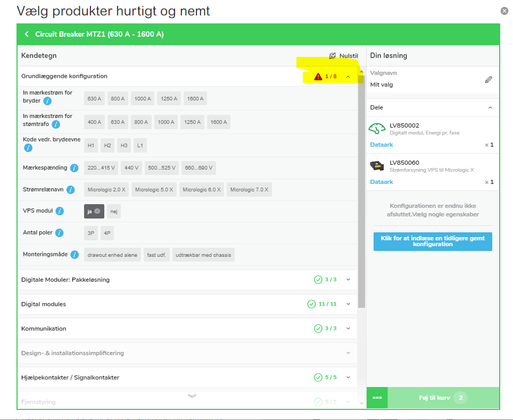Click the double-chevron show more arrow
Viewport: 513px width, 420px height.
[192, 396]
